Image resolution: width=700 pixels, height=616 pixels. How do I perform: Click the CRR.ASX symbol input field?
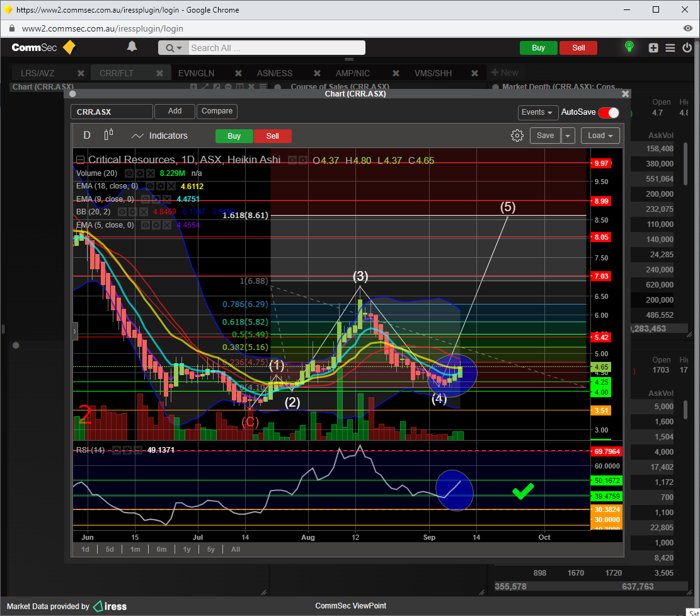click(112, 112)
